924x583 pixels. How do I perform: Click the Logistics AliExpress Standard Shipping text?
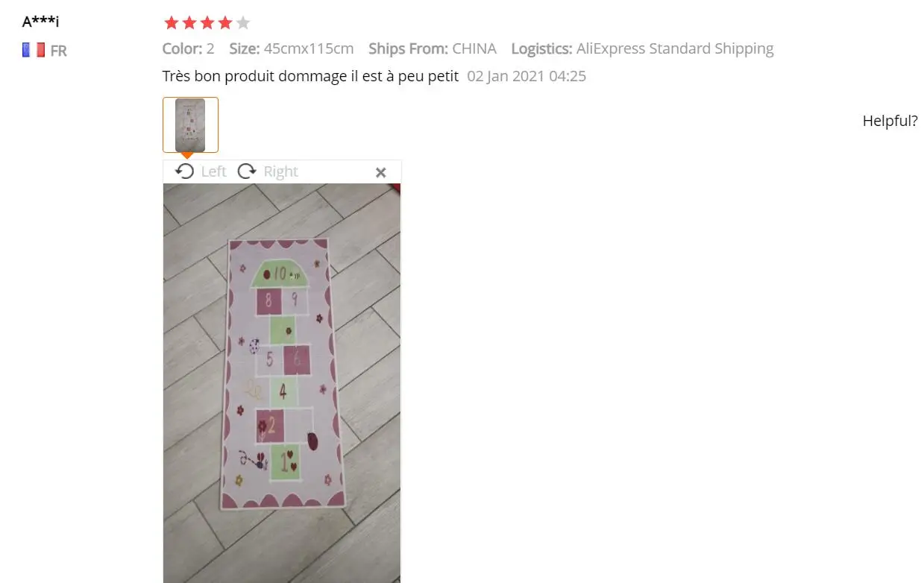point(642,48)
